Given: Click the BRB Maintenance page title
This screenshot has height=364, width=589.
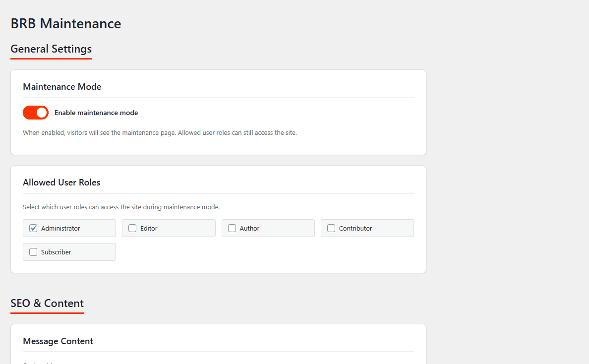Looking at the screenshot, I should (65, 23).
